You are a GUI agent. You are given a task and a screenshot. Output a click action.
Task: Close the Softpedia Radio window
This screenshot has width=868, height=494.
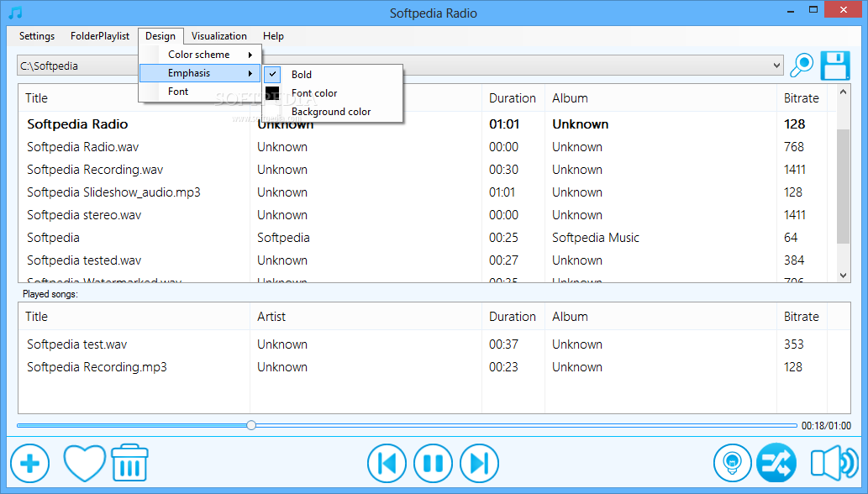click(843, 9)
